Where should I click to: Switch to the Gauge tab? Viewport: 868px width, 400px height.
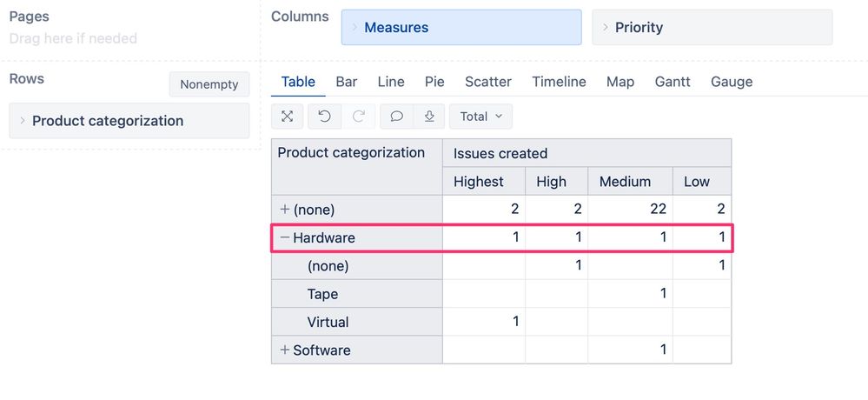point(732,82)
